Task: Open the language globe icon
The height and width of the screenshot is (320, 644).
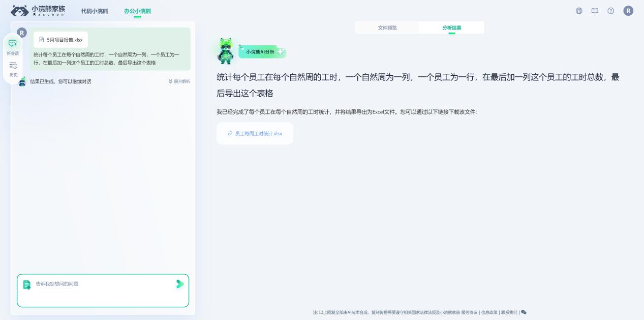Action: (x=579, y=11)
